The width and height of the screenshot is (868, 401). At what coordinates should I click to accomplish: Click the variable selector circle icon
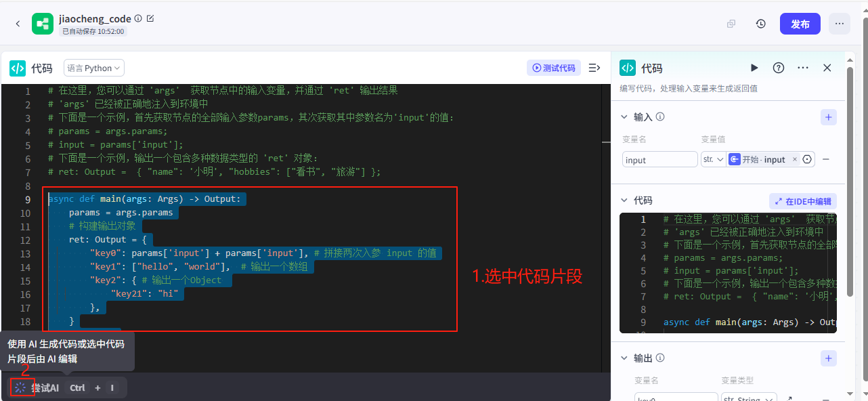807,159
